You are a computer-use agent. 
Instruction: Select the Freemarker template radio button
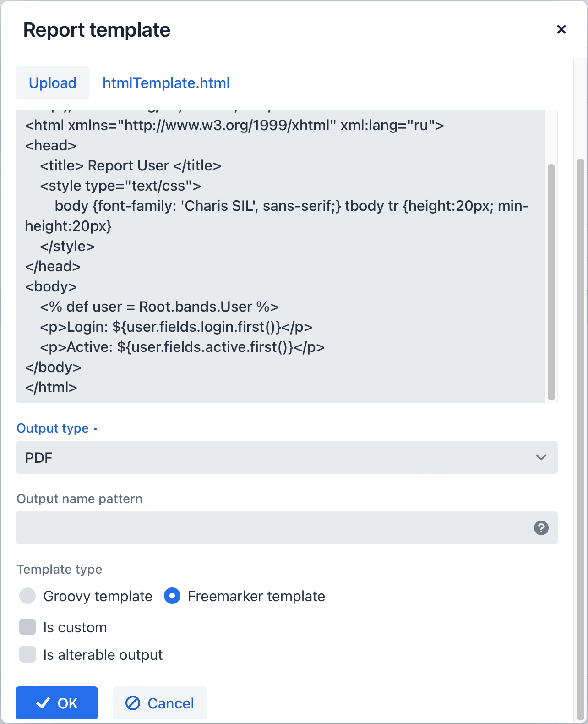tap(172, 596)
